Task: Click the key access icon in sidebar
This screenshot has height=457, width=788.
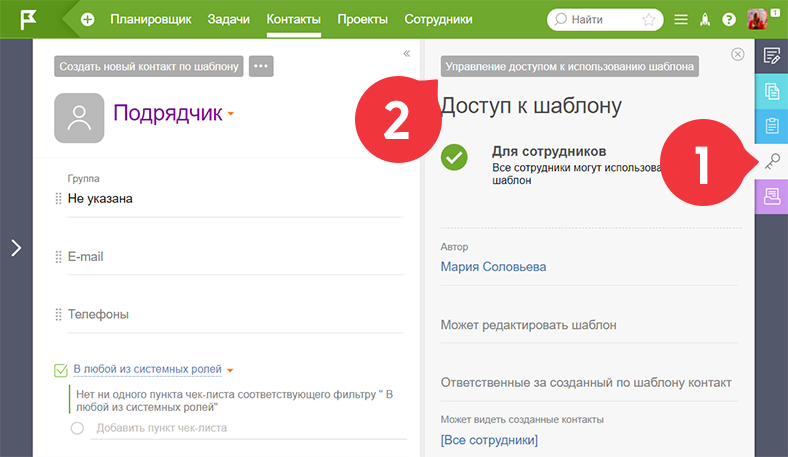Action: 771,161
